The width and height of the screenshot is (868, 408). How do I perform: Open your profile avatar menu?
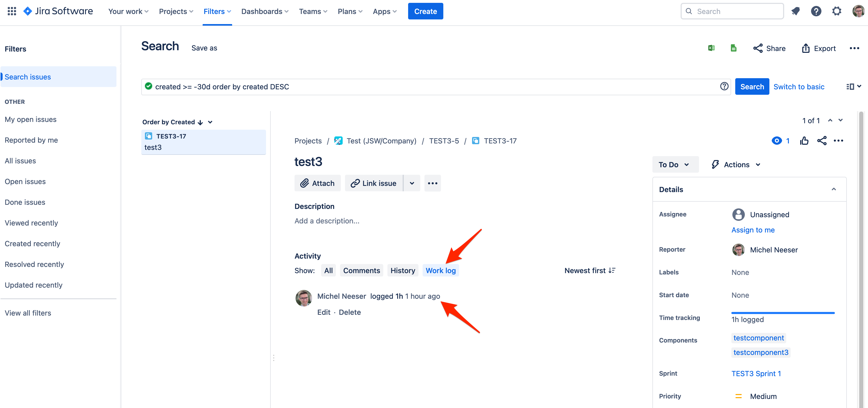pyautogui.click(x=857, y=11)
